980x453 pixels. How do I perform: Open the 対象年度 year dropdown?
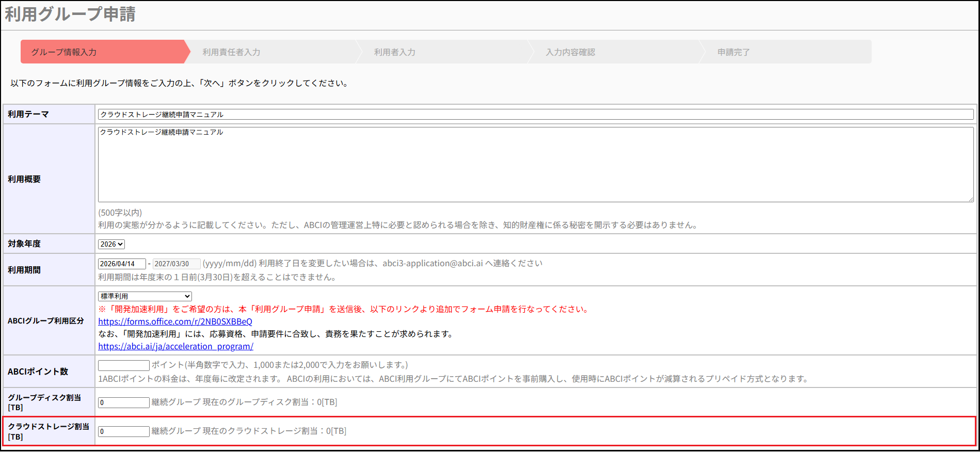point(111,245)
